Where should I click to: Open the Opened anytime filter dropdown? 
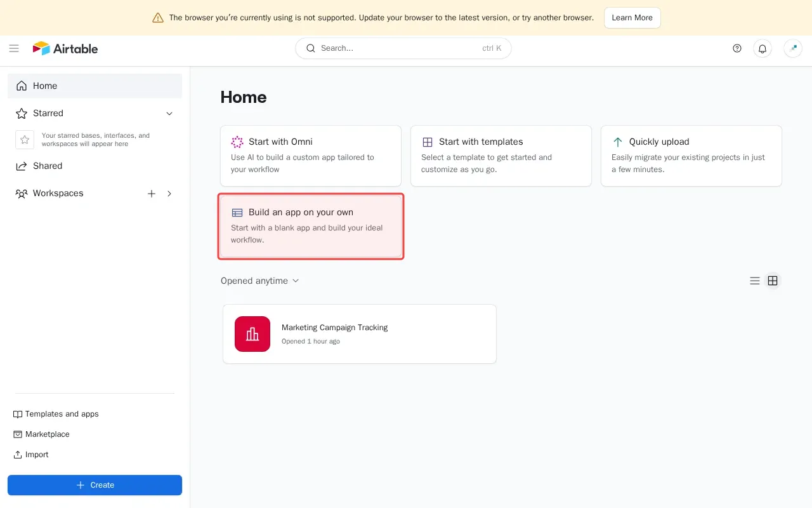259,281
